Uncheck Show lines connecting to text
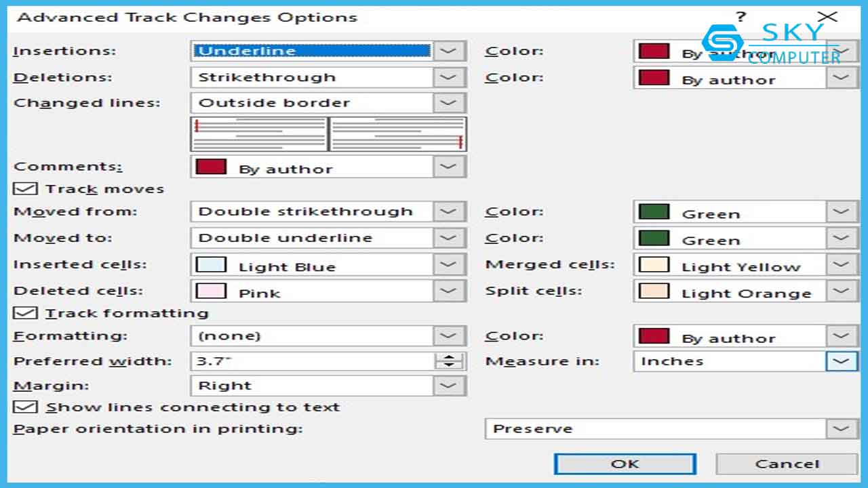 25,407
